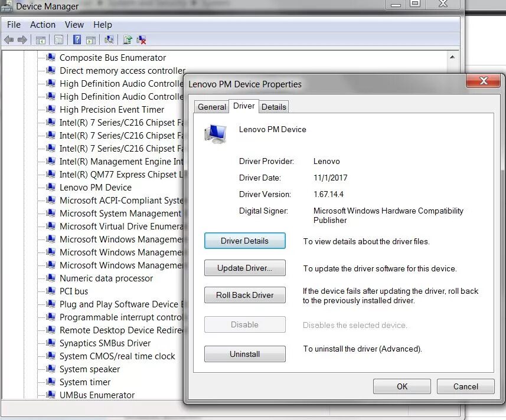Select Remote Desktop Device Redirector row
506x420 pixels.
tap(121, 330)
